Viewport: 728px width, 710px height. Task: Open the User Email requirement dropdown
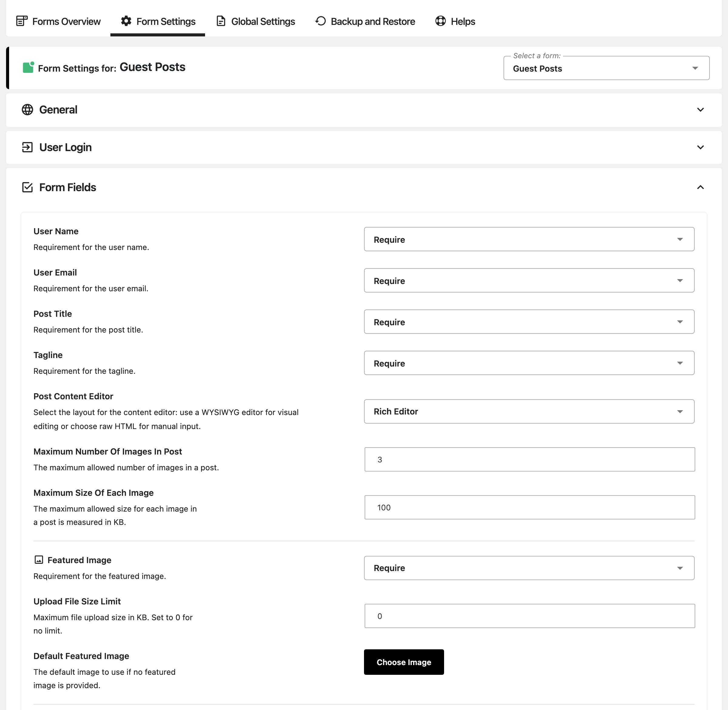tap(529, 280)
